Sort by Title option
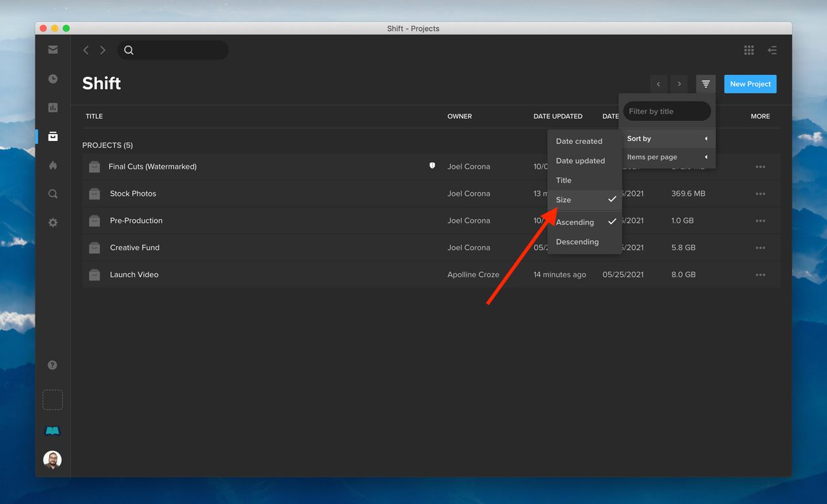 [584, 180]
